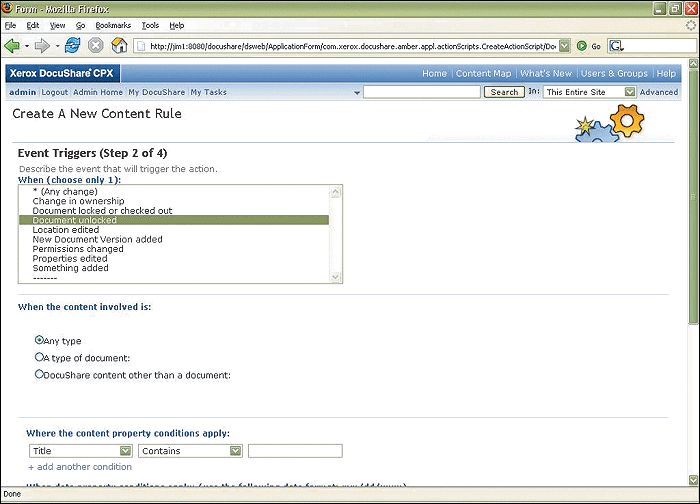Image resolution: width=700 pixels, height=504 pixels.
Task: Click the page scrollbar down arrow
Action: (x=693, y=480)
